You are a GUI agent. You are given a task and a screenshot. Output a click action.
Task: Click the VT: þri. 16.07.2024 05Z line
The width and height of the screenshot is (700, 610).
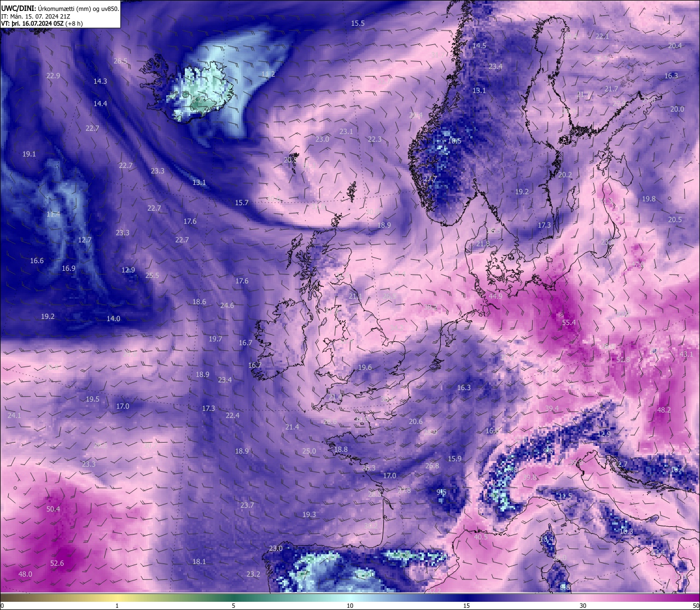pos(42,24)
